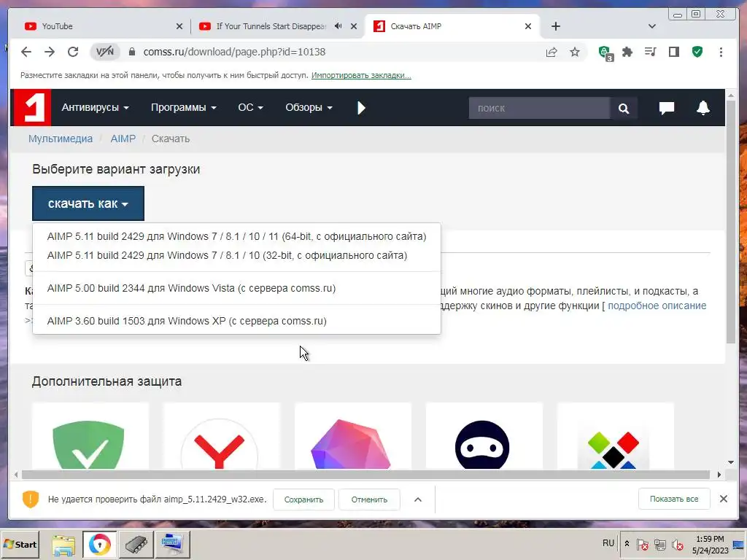The width and height of the screenshot is (747, 560).
Task: Open the подробное описание link
Action: click(657, 306)
